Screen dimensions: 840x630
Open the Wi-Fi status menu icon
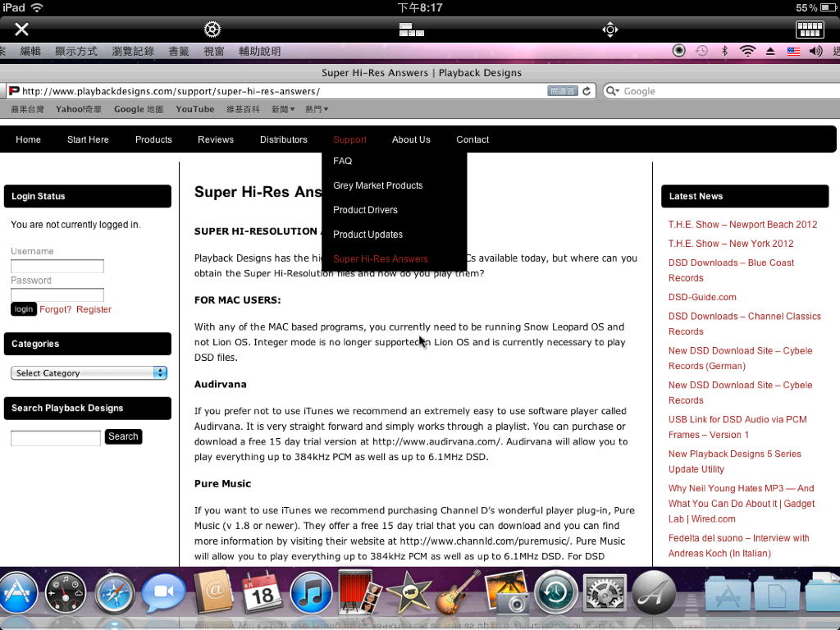pos(747,51)
